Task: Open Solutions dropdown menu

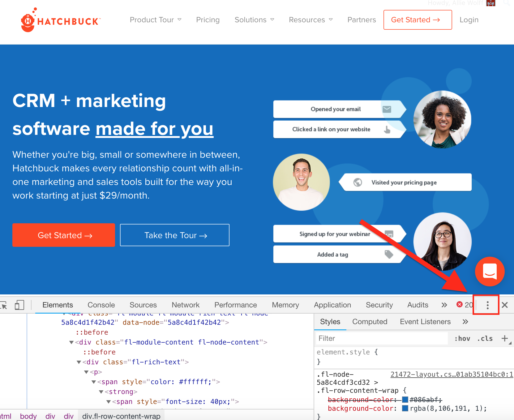Action: 254,20
